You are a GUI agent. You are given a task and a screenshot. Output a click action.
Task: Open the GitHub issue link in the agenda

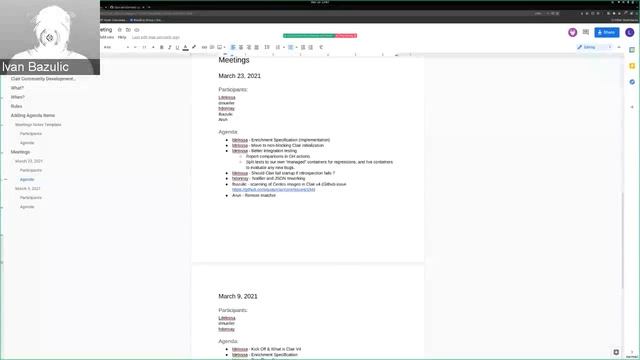pyautogui.click(x=273, y=189)
